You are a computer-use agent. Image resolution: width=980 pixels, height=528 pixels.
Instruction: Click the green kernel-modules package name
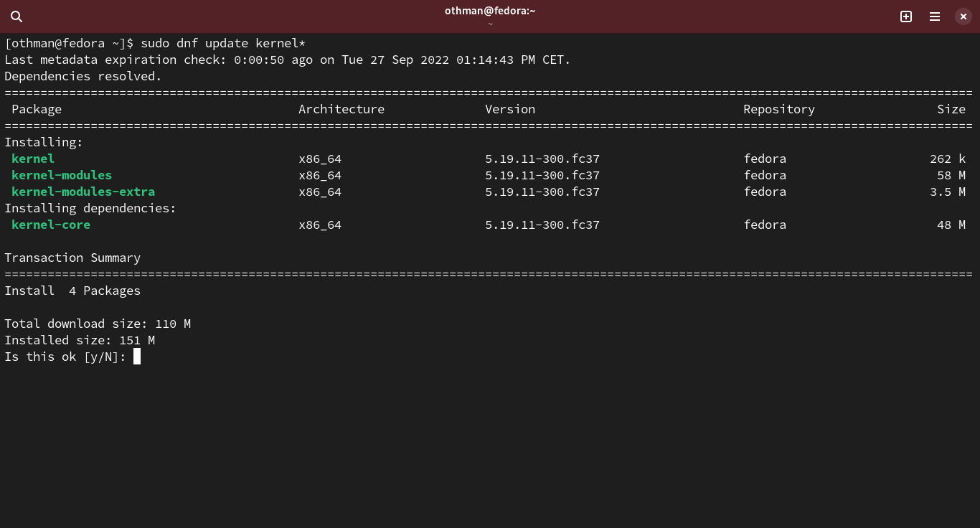click(x=62, y=175)
